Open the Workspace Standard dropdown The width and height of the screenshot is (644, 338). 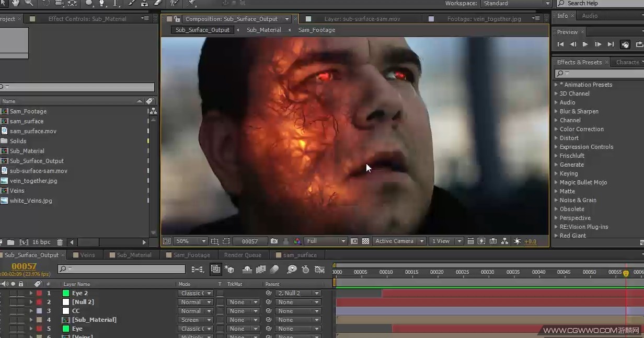pos(516,3)
